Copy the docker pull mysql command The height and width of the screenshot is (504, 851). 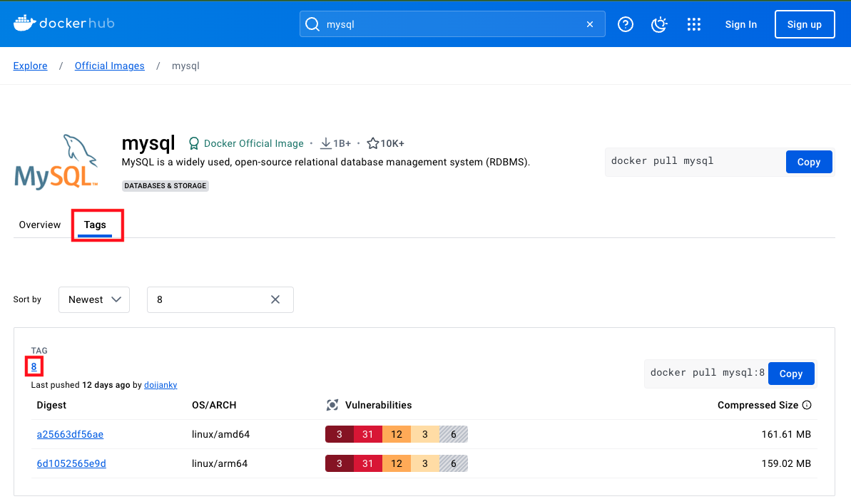click(x=809, y=162)
